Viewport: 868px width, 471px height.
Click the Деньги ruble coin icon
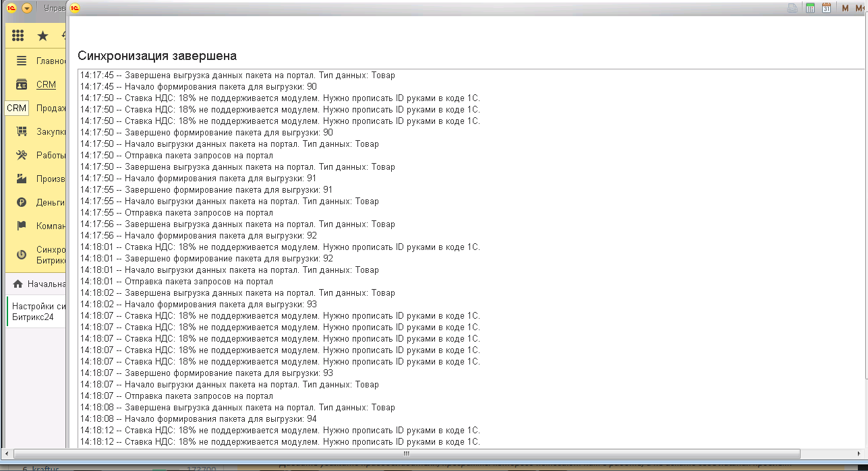pos(22,202)
